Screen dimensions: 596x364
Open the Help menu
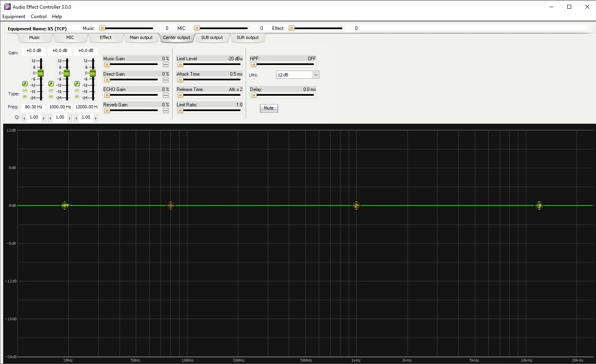[x=57, y=17]
